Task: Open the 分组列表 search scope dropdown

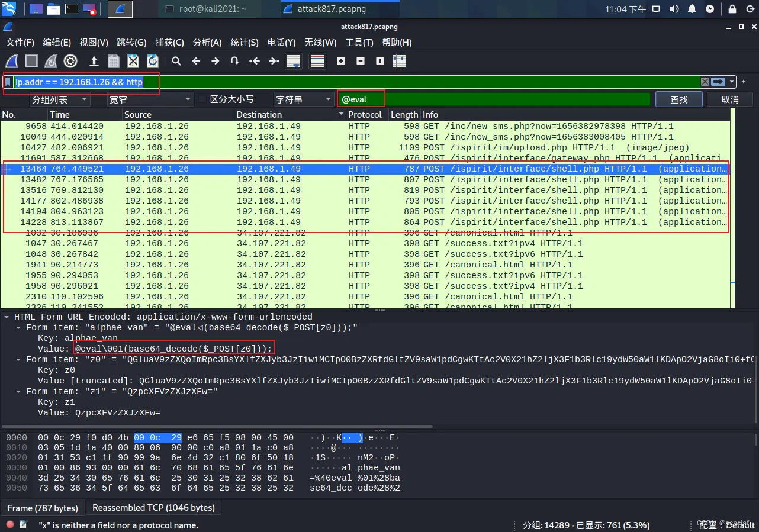Action: [60, 99]
